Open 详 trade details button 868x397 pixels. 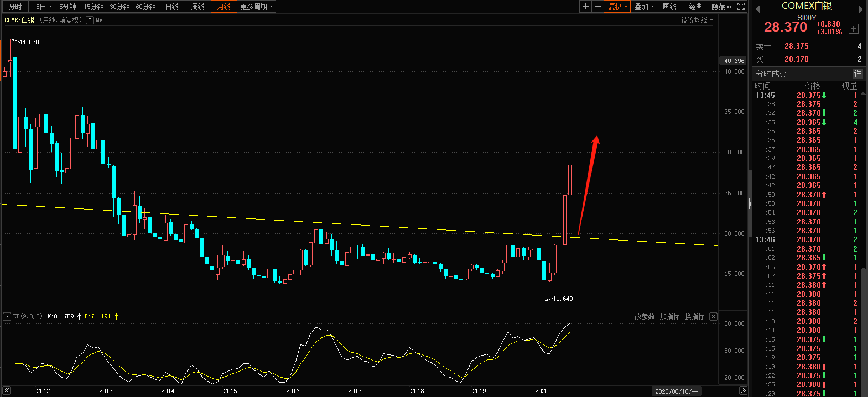point(857,74)
